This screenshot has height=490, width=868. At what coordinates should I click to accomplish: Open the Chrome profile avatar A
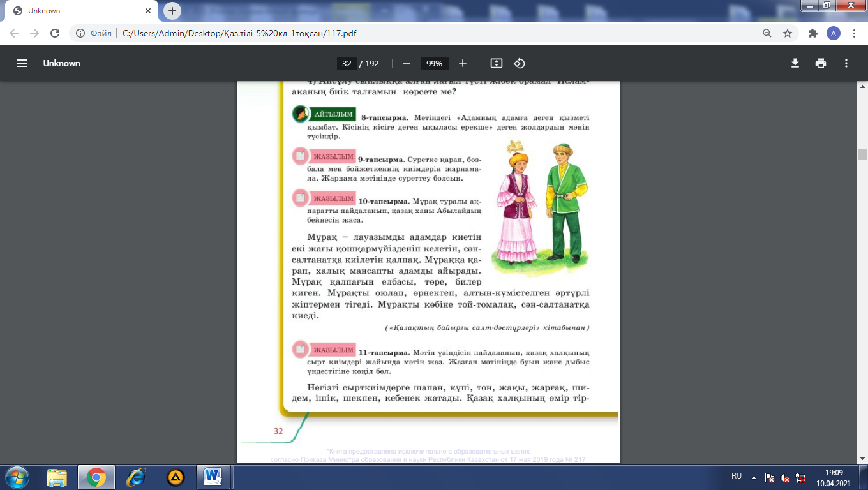click(834, 33)
